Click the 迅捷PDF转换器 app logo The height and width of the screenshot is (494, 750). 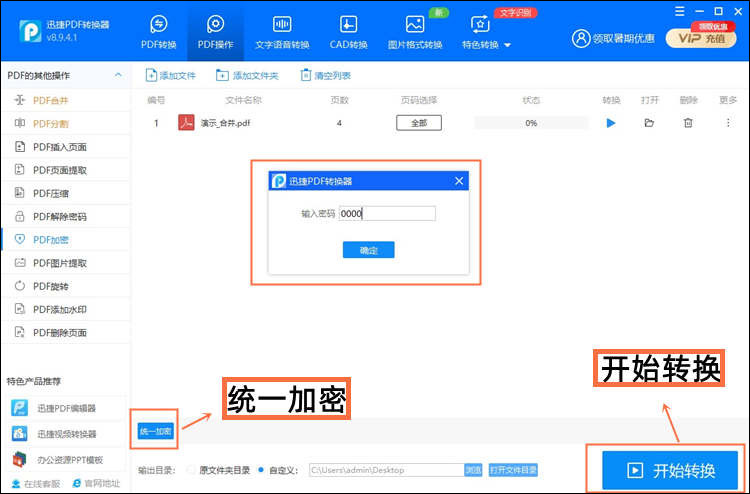(30, 31)
